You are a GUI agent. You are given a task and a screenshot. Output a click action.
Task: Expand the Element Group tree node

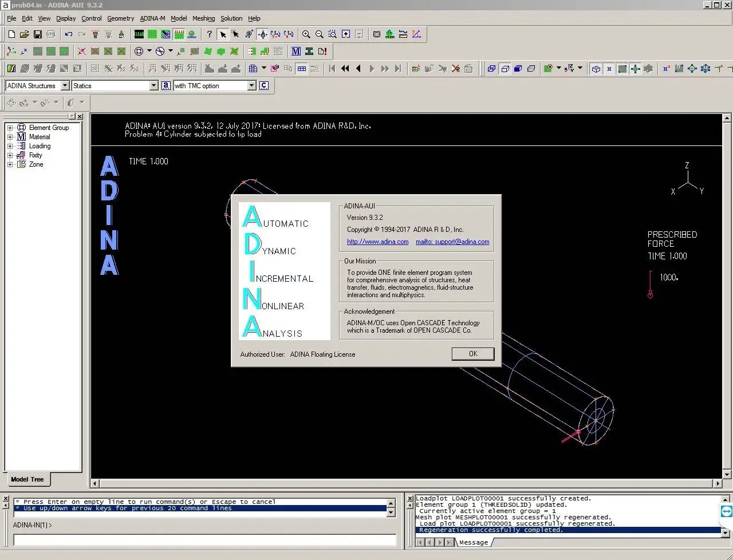pyautogui.click(x=10, y=128)
